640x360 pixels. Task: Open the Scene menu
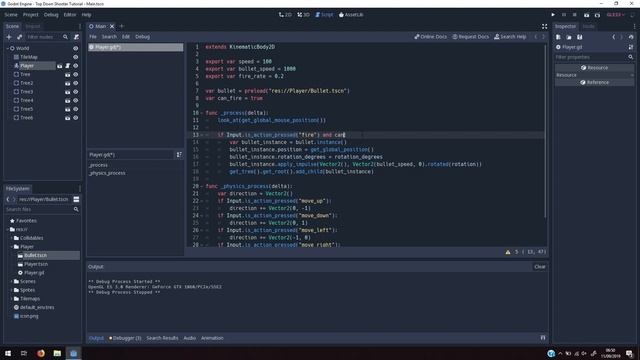[x=11, y=15]
